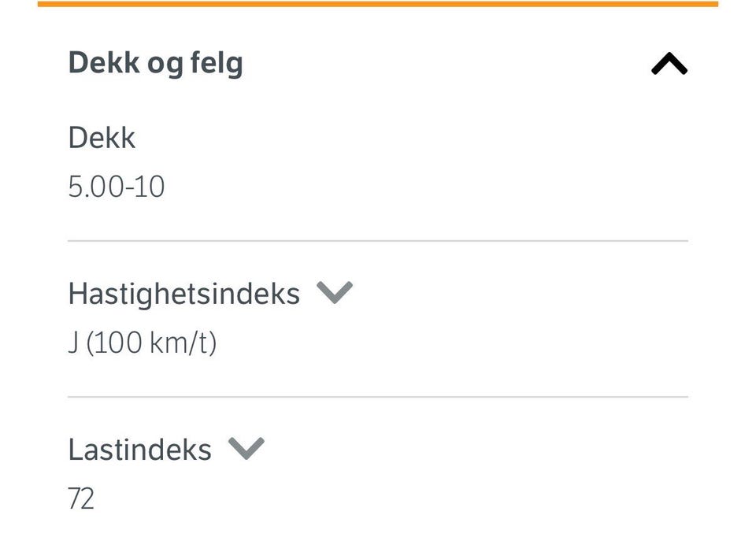756x552 pixels.
Task: Click the divider line above Hastighetsindeks
Action: pos(378,240)
